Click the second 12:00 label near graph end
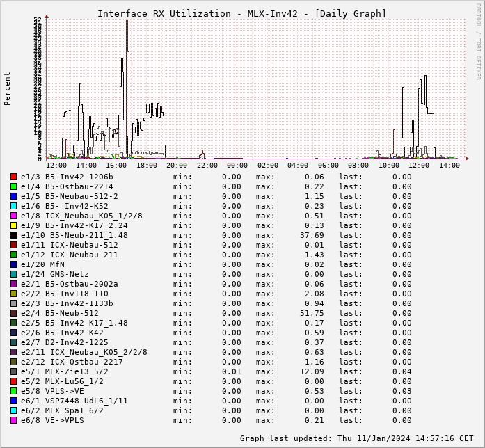This screenshot has height=448, width=485. 419,166
